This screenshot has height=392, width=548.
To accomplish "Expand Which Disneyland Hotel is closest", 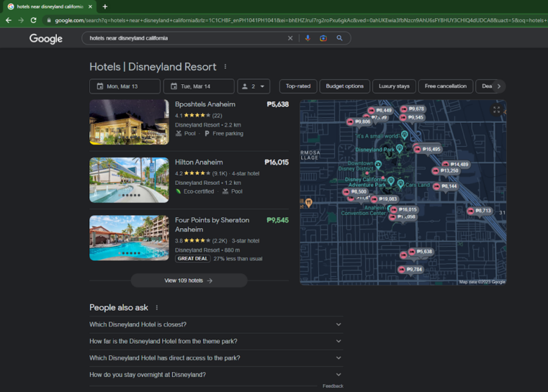I will point(216,324).
